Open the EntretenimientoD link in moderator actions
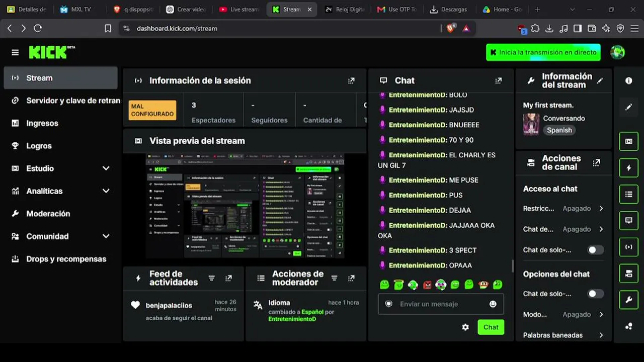 click(x=292, y=319)
